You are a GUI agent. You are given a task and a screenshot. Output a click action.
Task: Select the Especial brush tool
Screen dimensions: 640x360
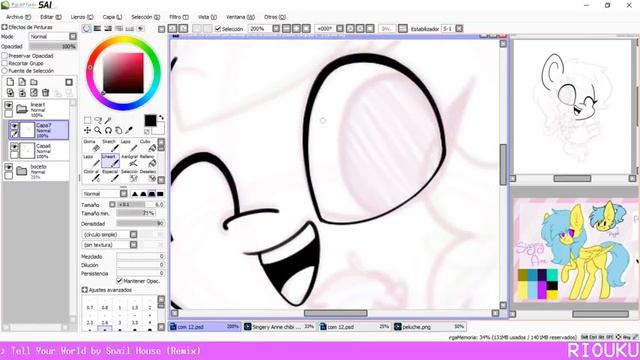pos(111,176)
